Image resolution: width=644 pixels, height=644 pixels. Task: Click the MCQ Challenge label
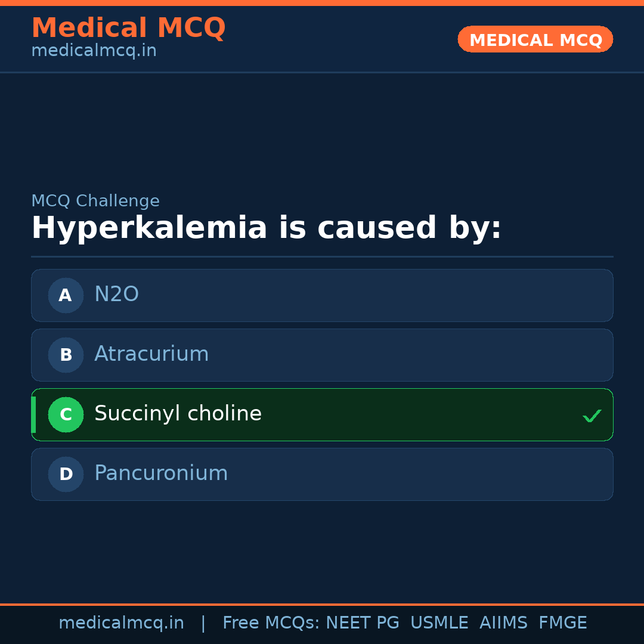(x=95, y=202)
